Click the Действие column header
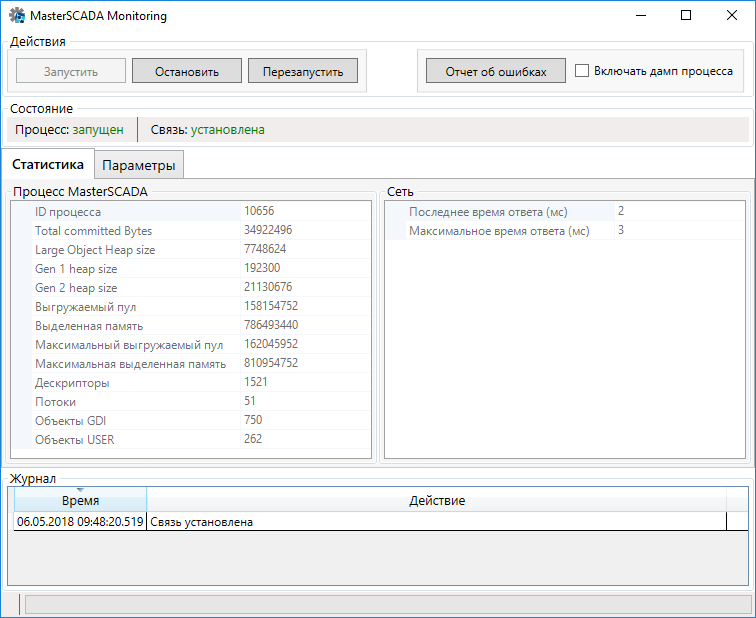The image size is (756, 618). (437, 500)
